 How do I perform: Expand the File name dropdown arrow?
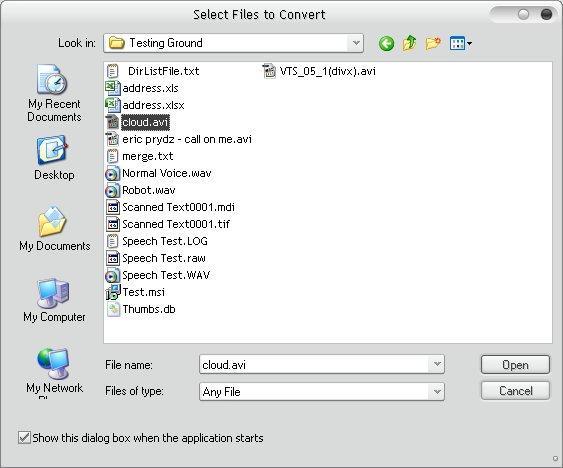click(437, 364)
